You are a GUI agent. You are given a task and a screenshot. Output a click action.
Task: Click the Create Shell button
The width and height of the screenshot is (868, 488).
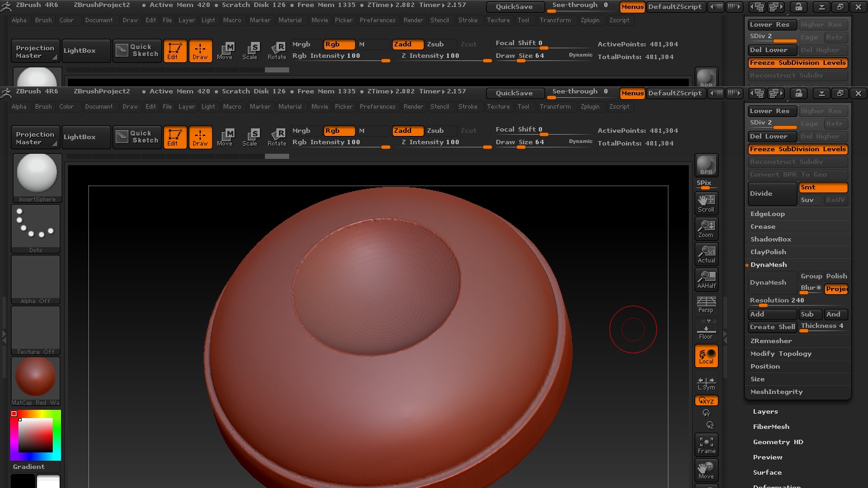point(772,327)
